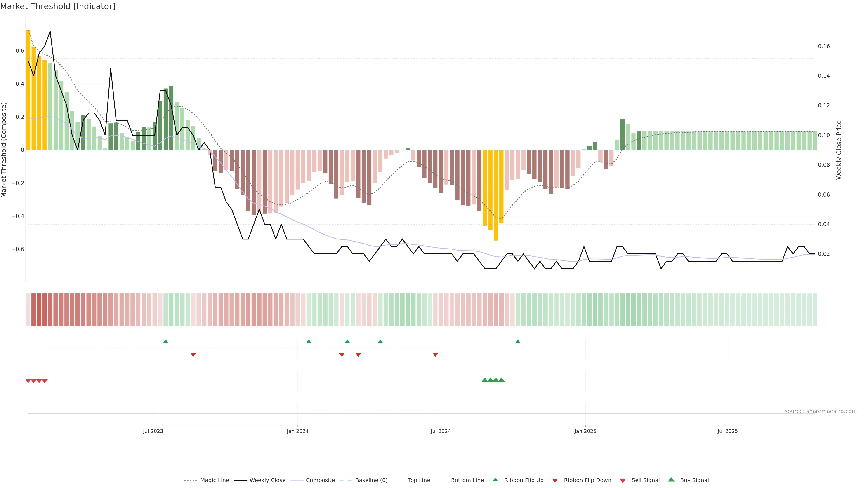Viewport: 868px width, 488px height.
Task: Click the Ribbon Flip Up marker just after Jan 2024
Action: click(309, 342)
